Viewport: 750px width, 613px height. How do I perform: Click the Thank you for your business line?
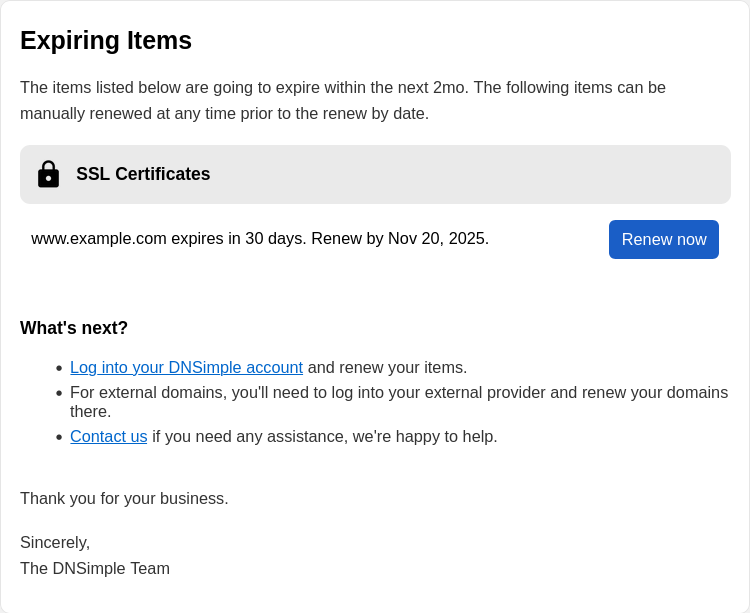tap(124, 498)
